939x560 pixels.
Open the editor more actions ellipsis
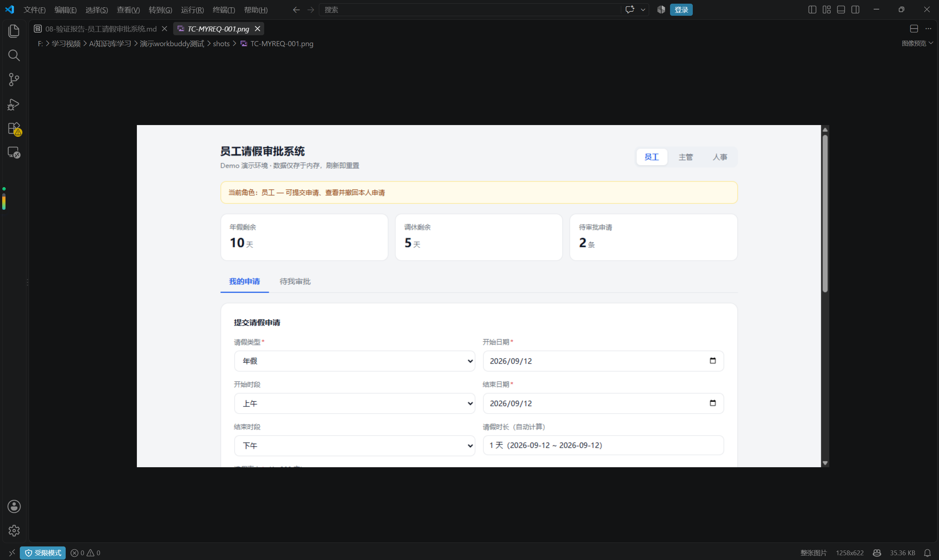(x=928, y=29)
